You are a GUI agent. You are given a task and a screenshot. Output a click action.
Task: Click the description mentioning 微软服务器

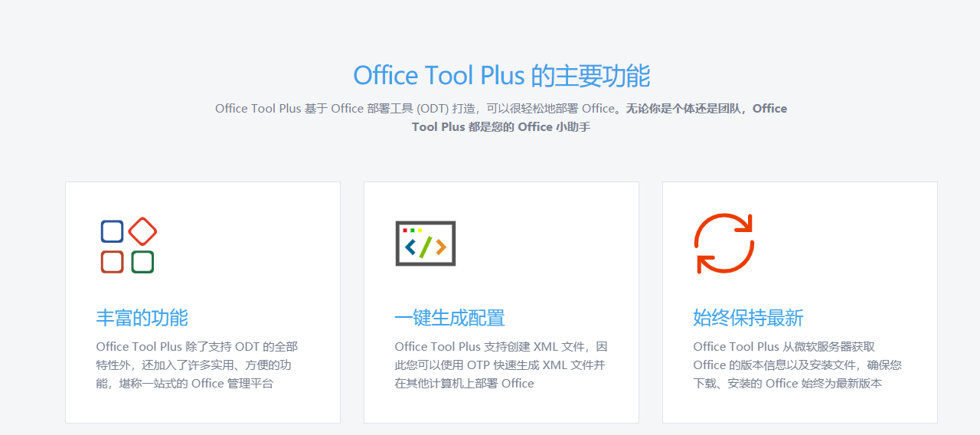[x=797, y=365]
